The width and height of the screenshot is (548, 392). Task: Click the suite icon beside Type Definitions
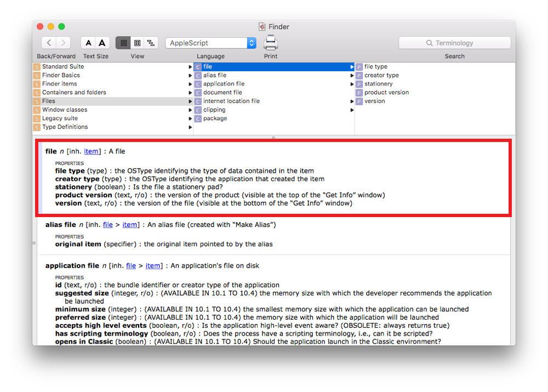[x=37, y=127]
